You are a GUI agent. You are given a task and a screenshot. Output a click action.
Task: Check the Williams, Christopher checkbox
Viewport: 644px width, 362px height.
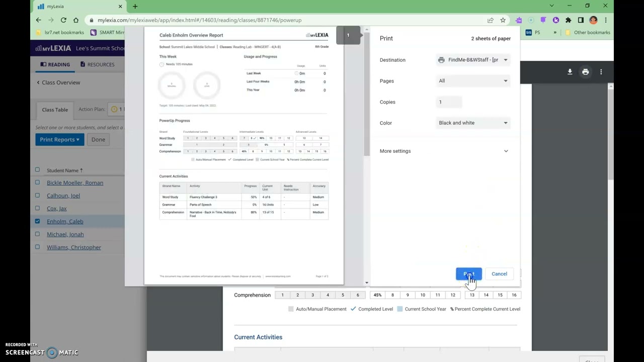pyautogui.click(x=37, y=247)
